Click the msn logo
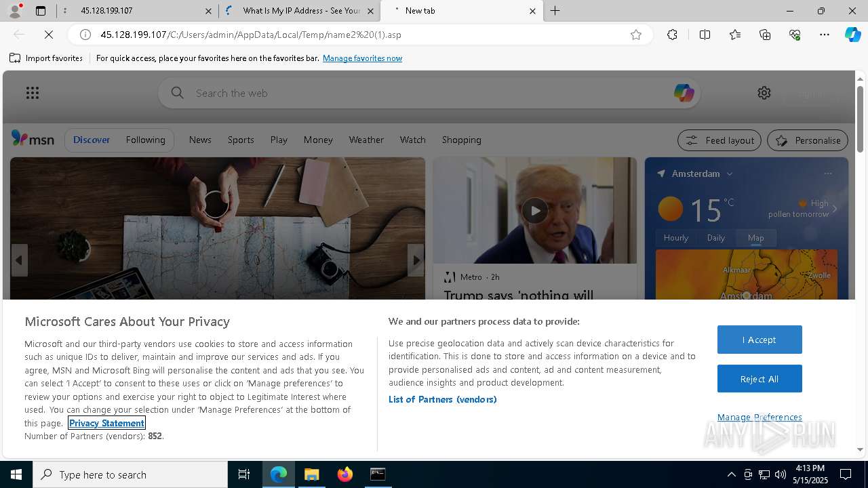 [33, 139]
